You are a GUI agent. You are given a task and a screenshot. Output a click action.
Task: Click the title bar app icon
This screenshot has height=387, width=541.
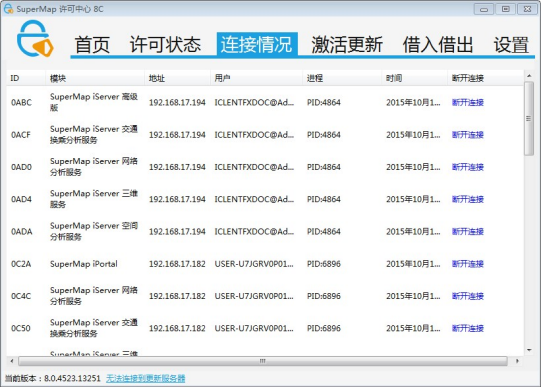point(8,9)
